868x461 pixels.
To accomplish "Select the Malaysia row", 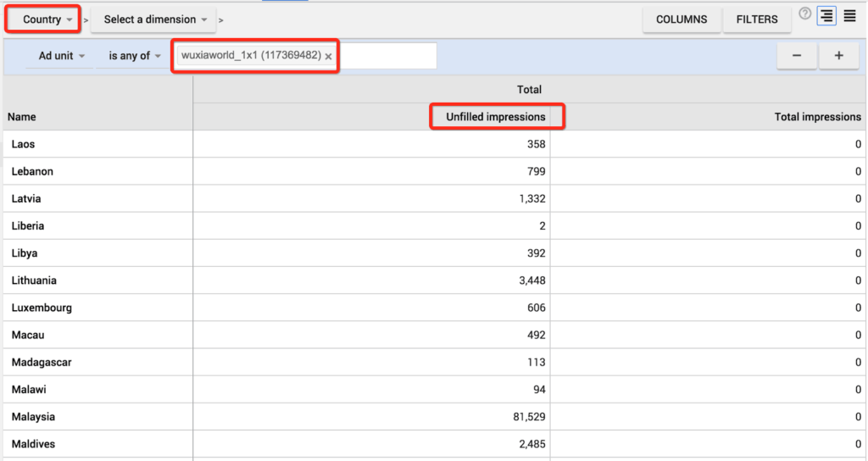I will click(x=434, y=416).
